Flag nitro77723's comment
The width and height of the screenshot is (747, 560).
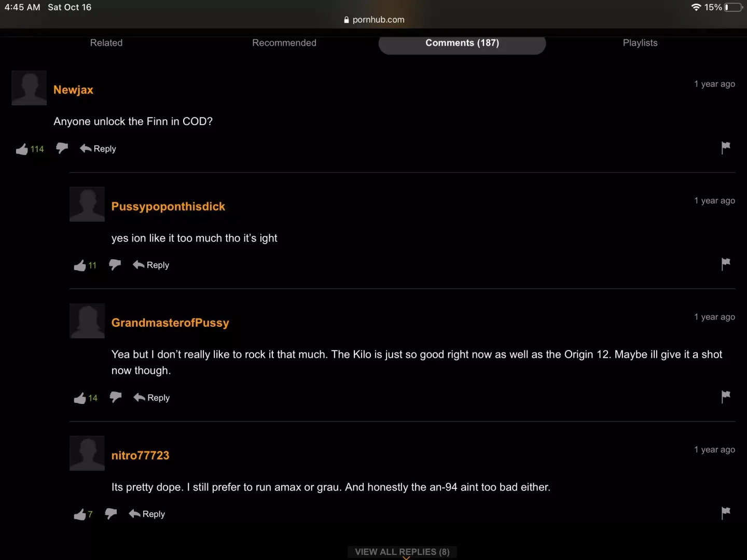pyautogui.click(x=725, y=513)
